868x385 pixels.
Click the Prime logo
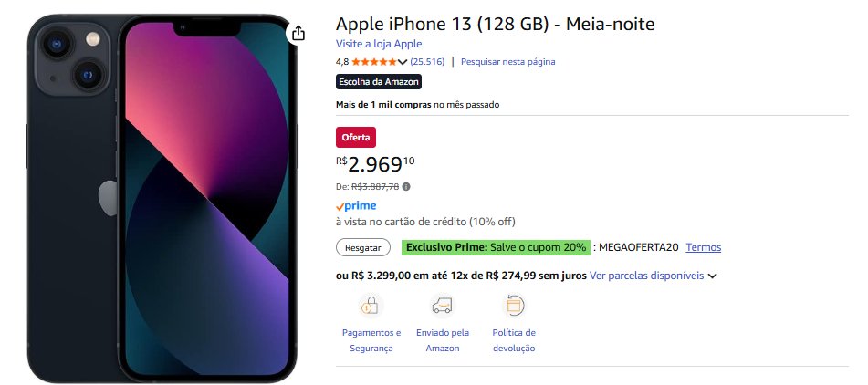(x=356, y=206)
